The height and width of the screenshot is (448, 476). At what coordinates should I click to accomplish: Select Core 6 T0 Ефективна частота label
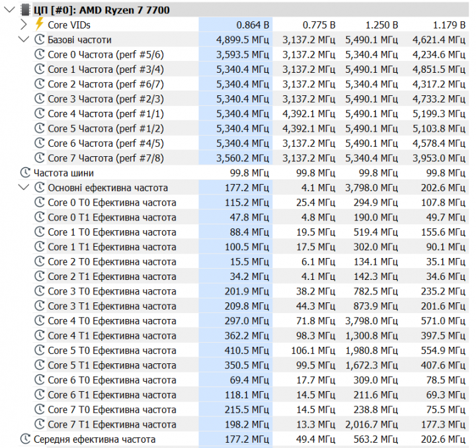[x=112, y=380]
